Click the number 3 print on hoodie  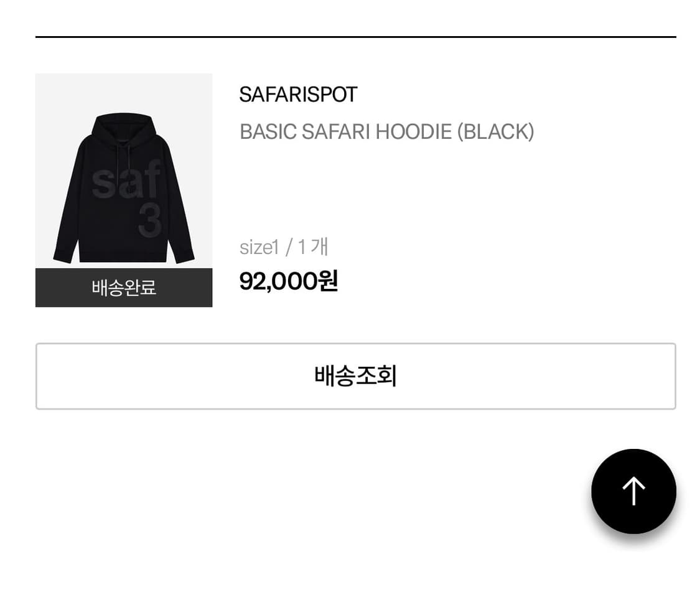149,220
